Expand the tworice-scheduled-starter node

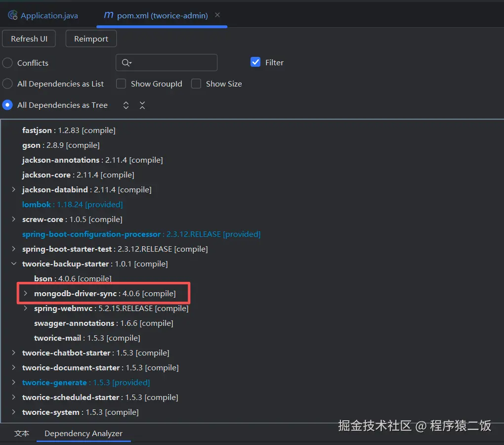point(13,397)
